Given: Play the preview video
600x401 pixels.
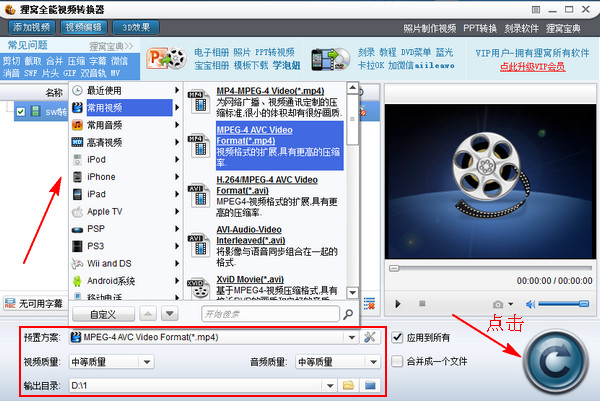Looking at the screenshot, I should (398, 304).
